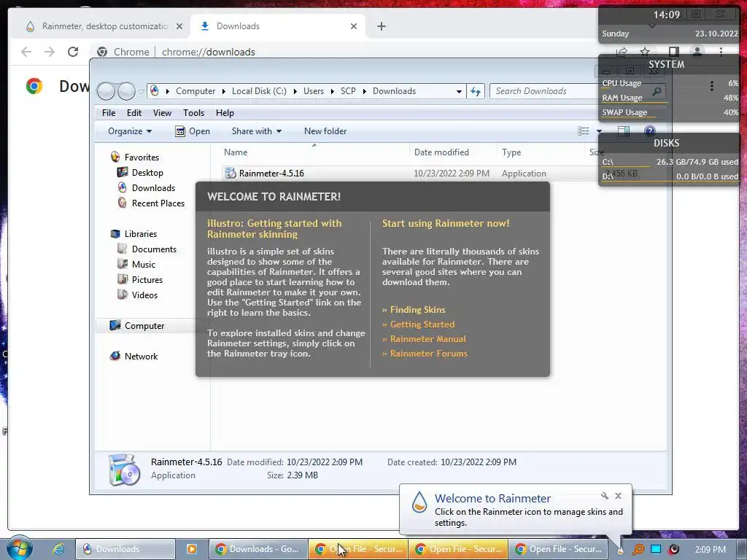The image size is (747, 560).
Task: Open the View menu in Explorer
Action: pos(162,113)
